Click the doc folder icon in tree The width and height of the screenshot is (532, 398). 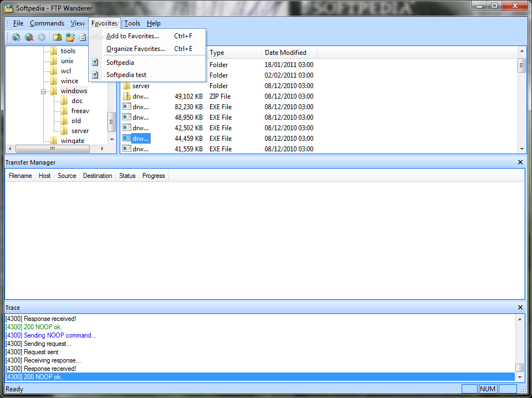pos(64,101)
